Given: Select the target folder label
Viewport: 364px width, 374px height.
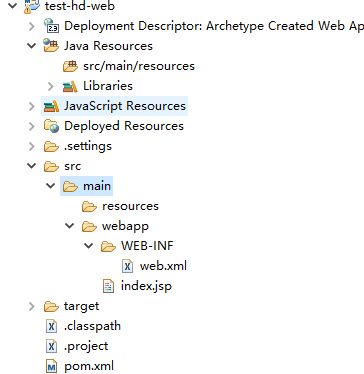Looking at the screenshot, I should [x=81, y=306].
